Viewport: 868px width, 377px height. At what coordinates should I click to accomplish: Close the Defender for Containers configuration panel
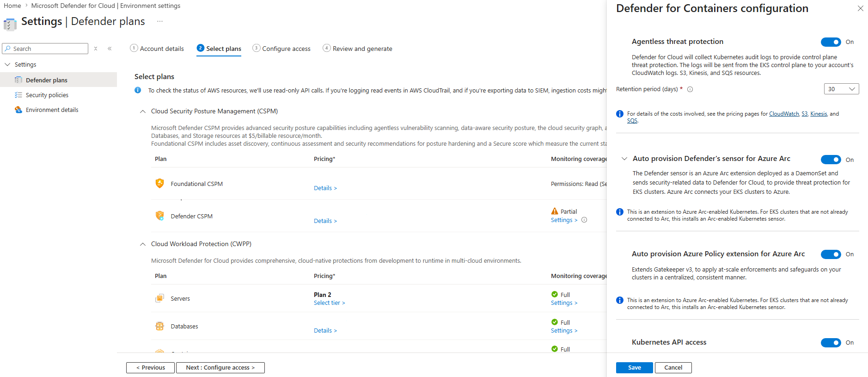pyautogui.click(x=861, y=8)
